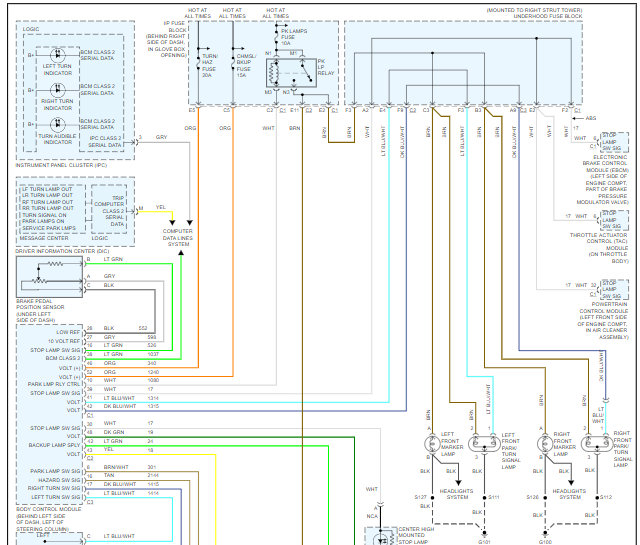Click the PK LAMPS FUSE 10A label
The width and height of the screenshot is (640, 545).
293,37
